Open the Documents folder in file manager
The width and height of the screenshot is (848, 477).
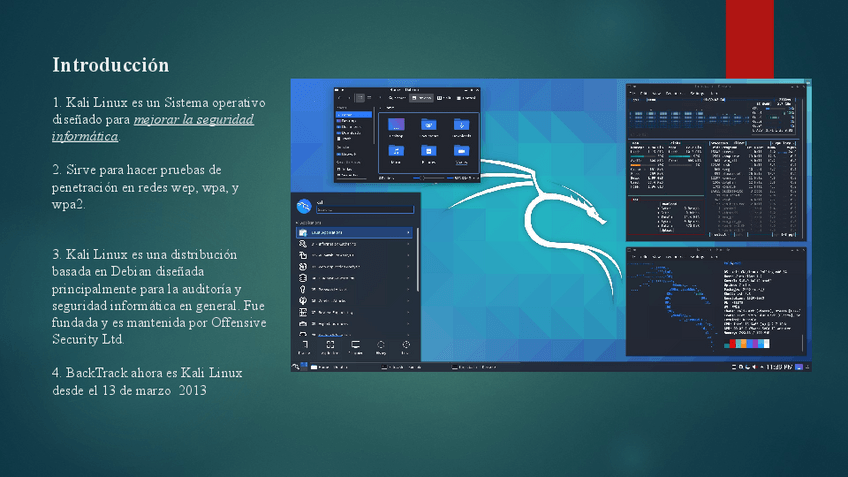point(429,128)
